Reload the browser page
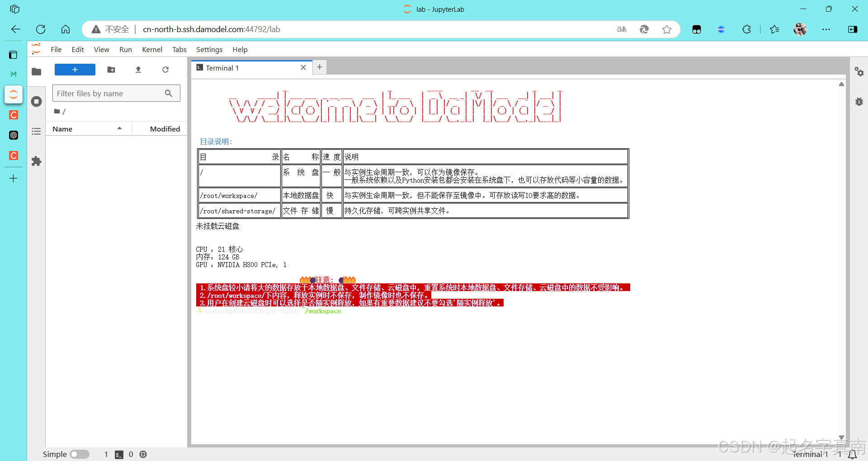The height and width of the screenshot is (461, 868). (x=41, y=29)
